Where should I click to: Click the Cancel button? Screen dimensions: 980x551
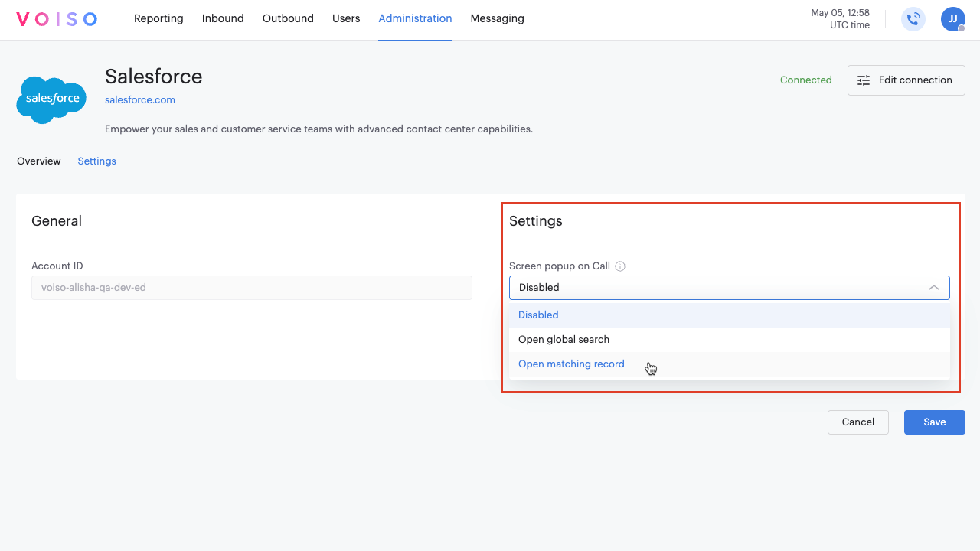tap(858, 422)
